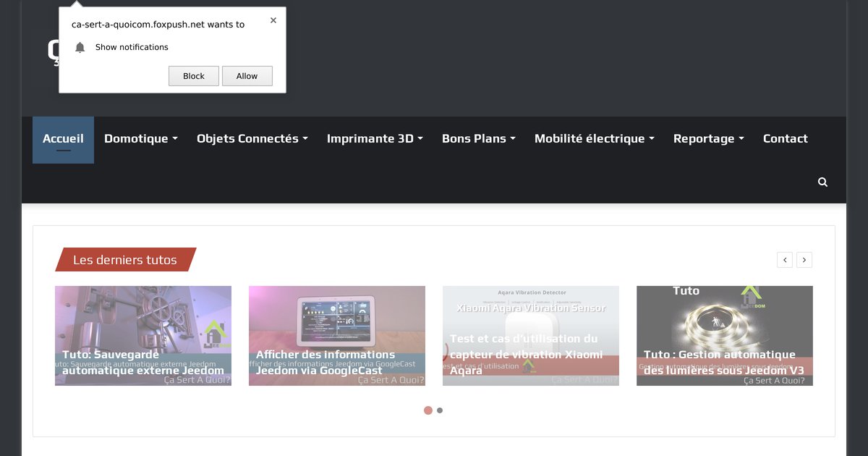The image size is (868, 456).
Task: Block notifications from foxpush.net
Action: tap(193, 75)
